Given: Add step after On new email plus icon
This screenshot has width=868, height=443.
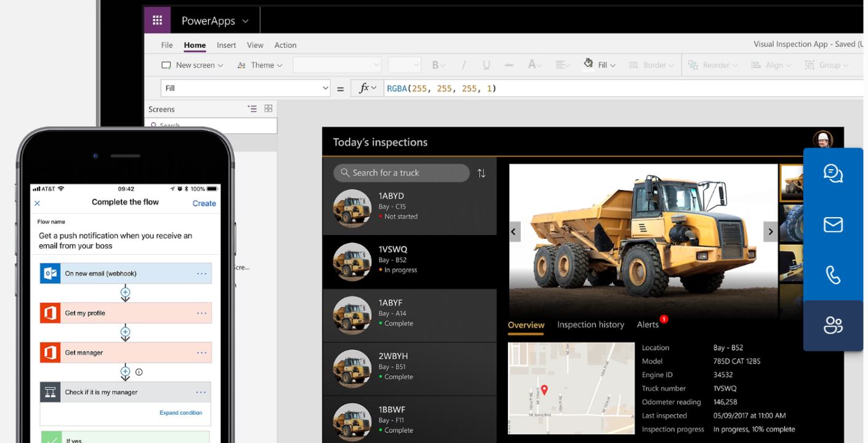Looking at the screenshot, I should (x=125, y=292).
